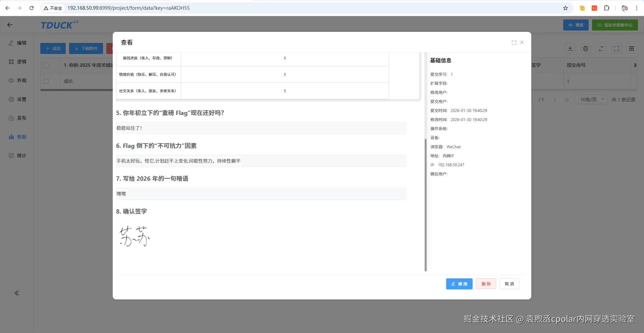Click the print icon in table toolbar
644x333 pixels.
point(586,49)
